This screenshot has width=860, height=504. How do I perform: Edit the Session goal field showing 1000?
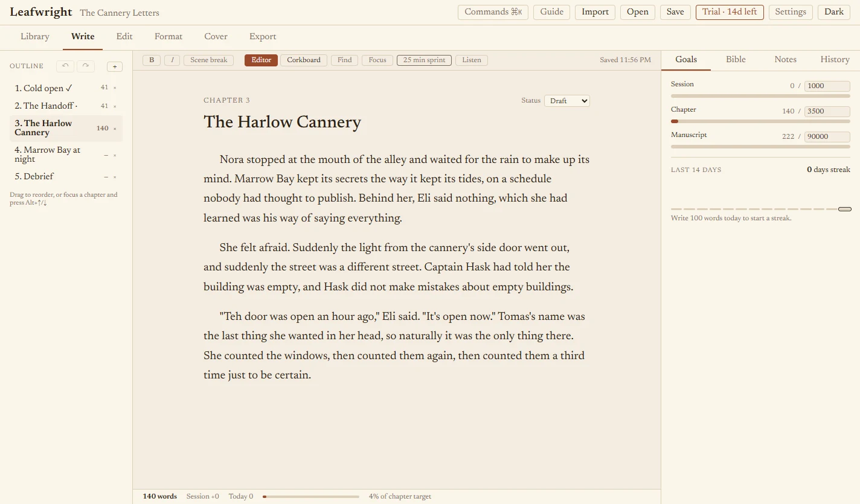click(x=827, y=86)
